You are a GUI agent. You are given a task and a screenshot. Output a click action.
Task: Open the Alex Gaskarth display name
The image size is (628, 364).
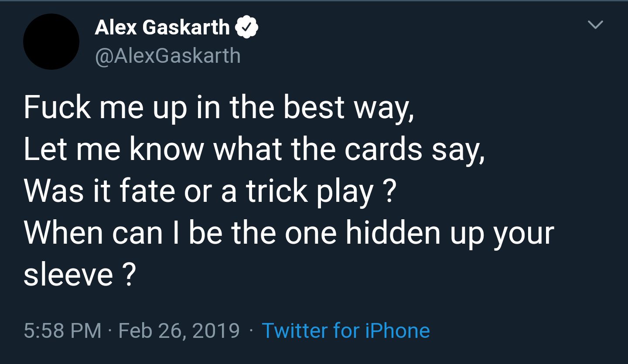(x=162, y=28)
